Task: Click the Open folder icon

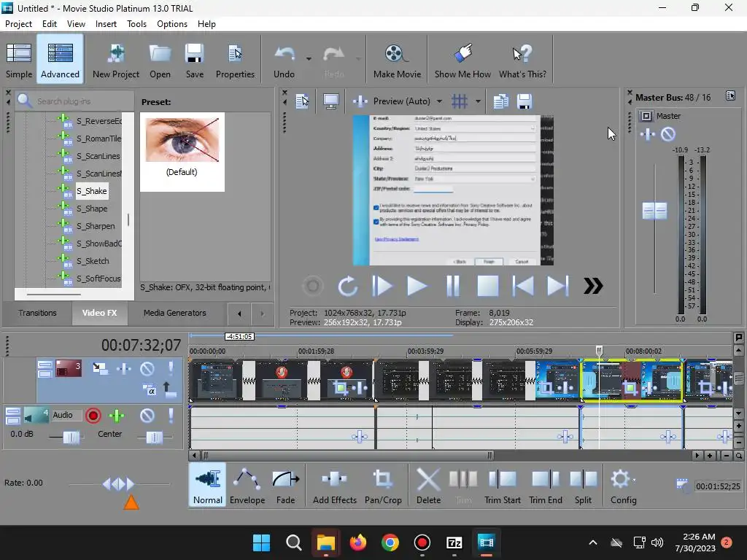Action: click(x=160, y=60)
